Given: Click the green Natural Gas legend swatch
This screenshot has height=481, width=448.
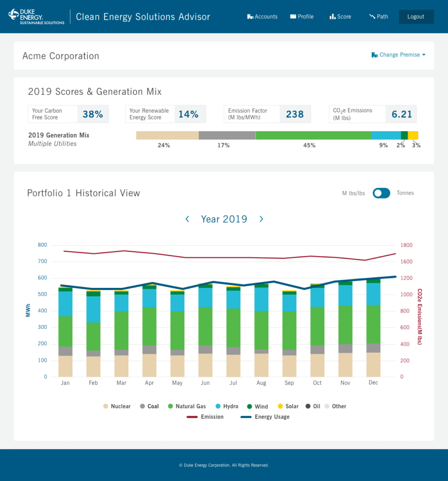Looking at the screenshot, I should [x=170, y=406].
